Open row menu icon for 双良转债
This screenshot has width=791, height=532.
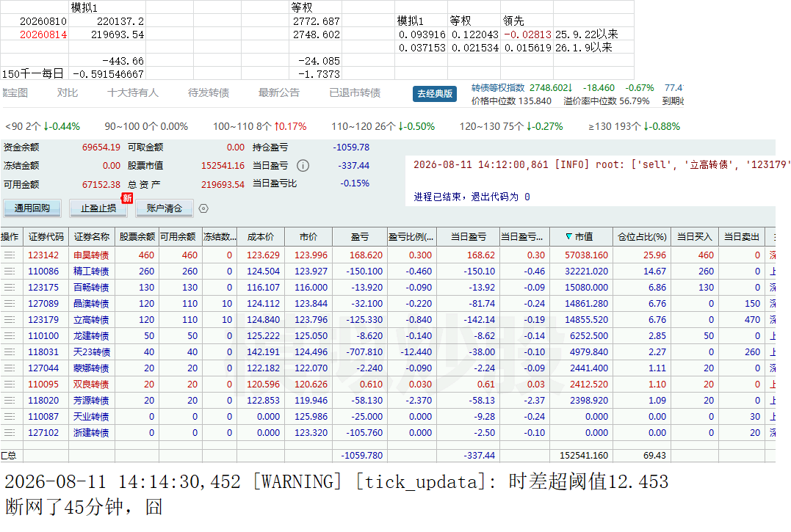(10, 385)
